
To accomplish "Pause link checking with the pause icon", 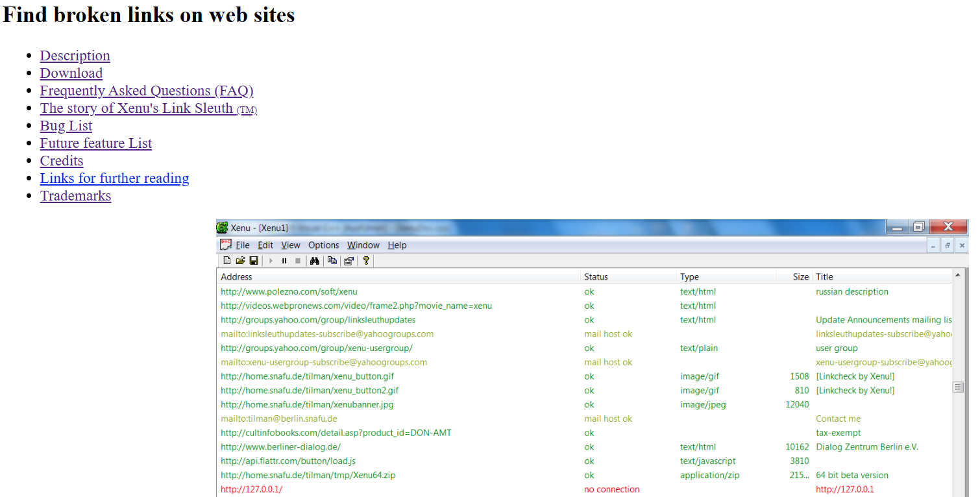I will [284, 261].
